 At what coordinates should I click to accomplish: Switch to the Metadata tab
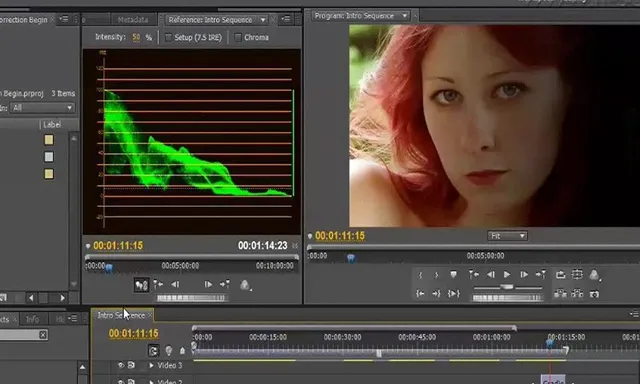(x=133, y=20)
